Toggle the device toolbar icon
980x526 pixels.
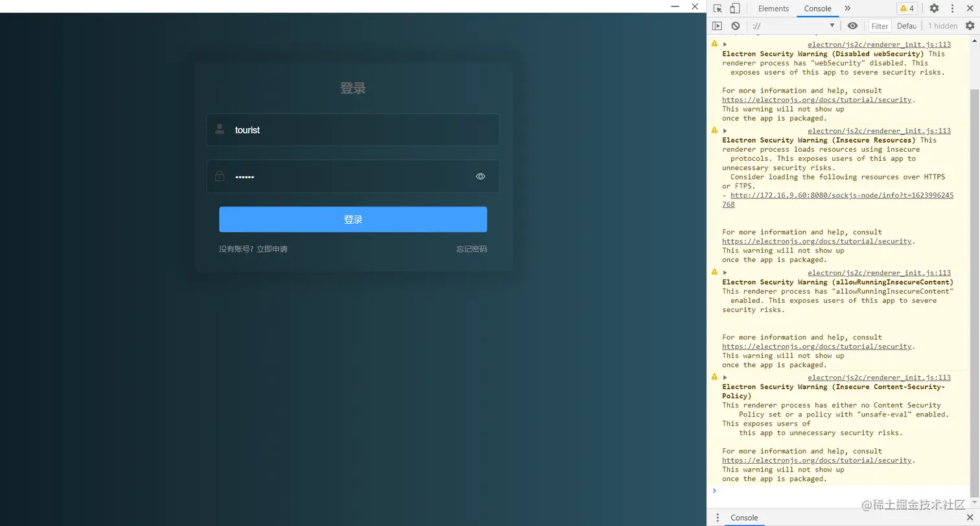tap(735, 8)
